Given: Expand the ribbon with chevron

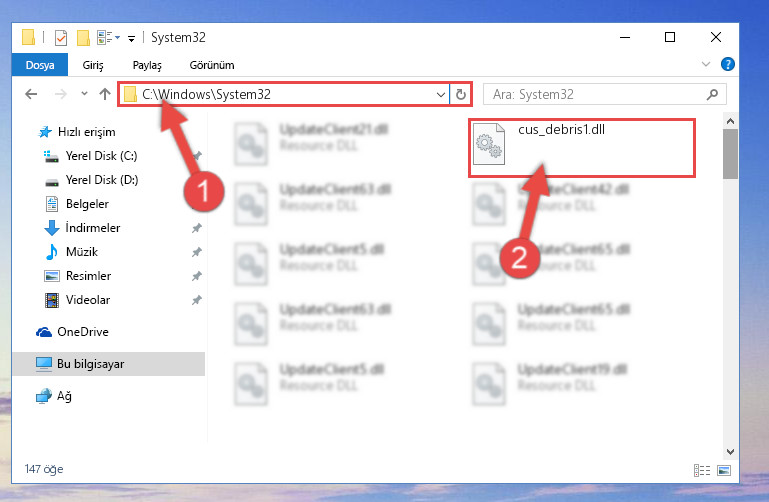Looking at the screenshot, I should [706, 64].
